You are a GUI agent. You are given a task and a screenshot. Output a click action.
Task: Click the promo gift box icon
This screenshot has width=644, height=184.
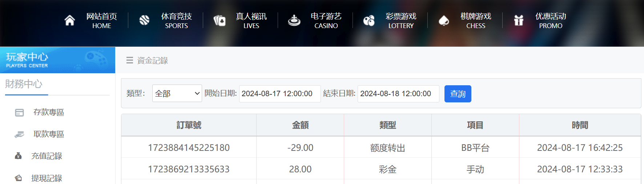pyautogui.click(x=519, y=20)
